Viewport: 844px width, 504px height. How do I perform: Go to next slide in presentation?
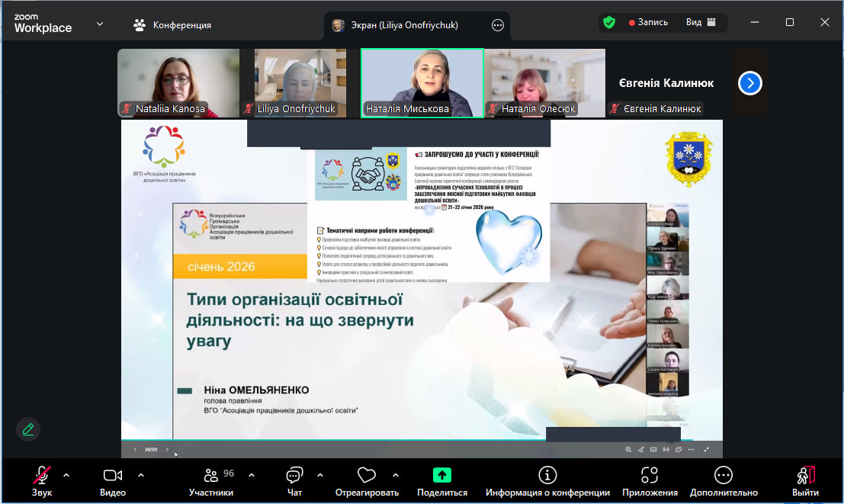[x=168, y=449]
